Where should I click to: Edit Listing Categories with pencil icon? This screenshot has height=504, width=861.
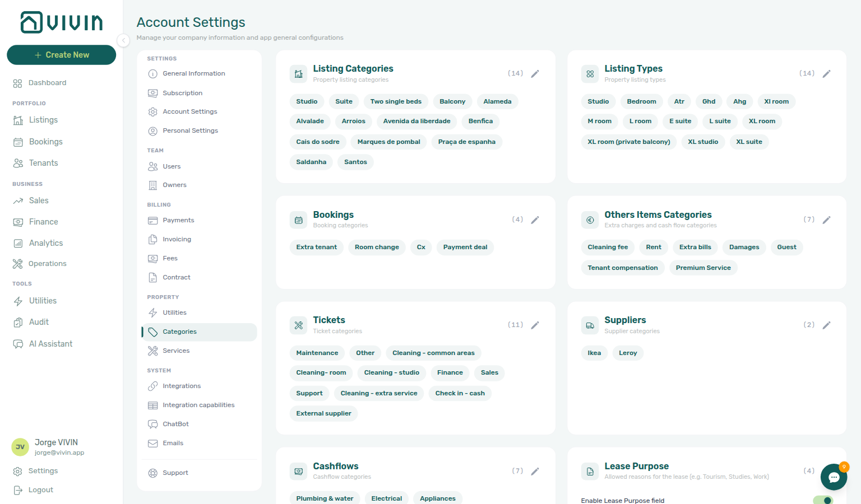coord(535,74)
